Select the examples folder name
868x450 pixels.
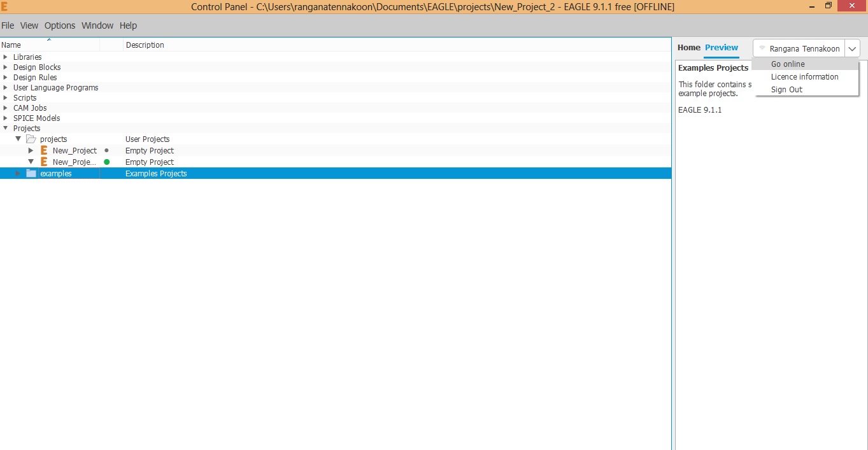[56, 174]
